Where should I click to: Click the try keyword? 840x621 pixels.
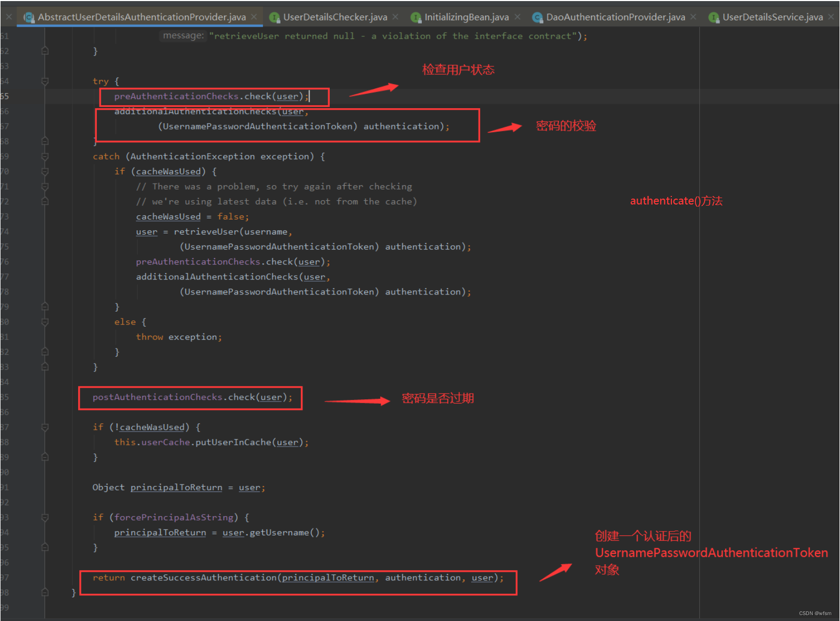point(101,81)
